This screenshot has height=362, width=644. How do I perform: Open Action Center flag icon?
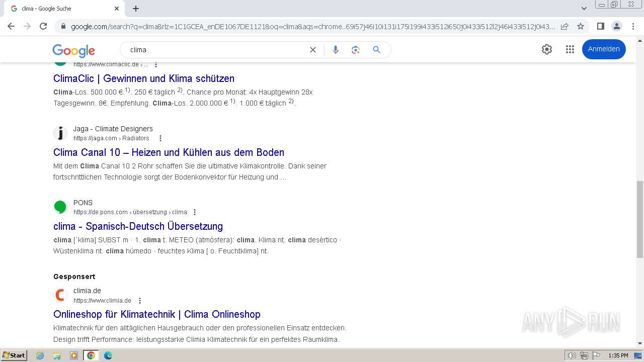pos(596,355)
